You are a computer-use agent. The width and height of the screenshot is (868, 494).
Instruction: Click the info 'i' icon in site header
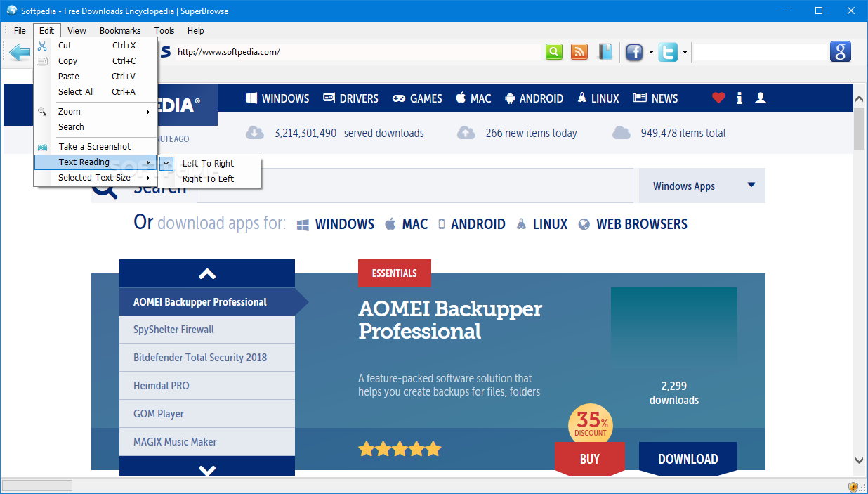pos(739,98)
